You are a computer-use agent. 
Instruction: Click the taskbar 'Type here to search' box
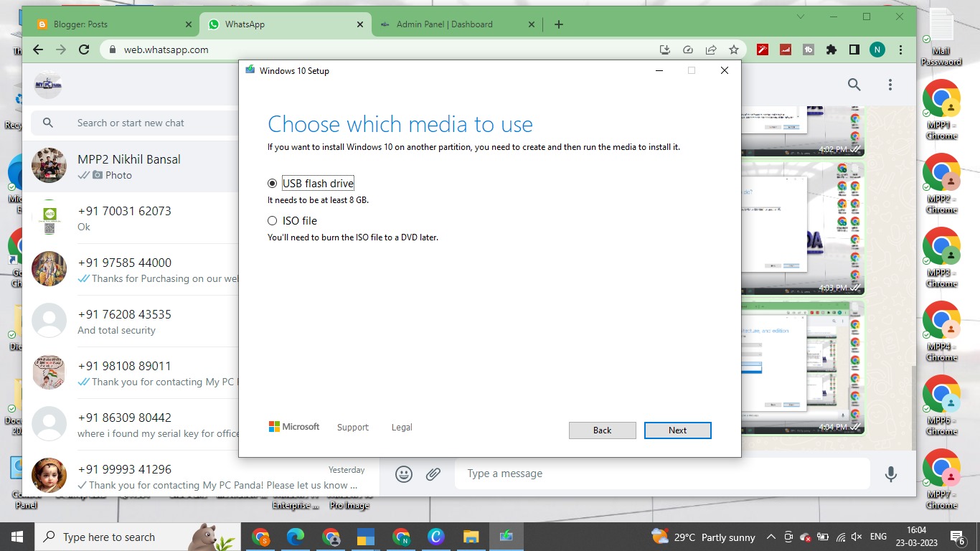click(138, 537)
